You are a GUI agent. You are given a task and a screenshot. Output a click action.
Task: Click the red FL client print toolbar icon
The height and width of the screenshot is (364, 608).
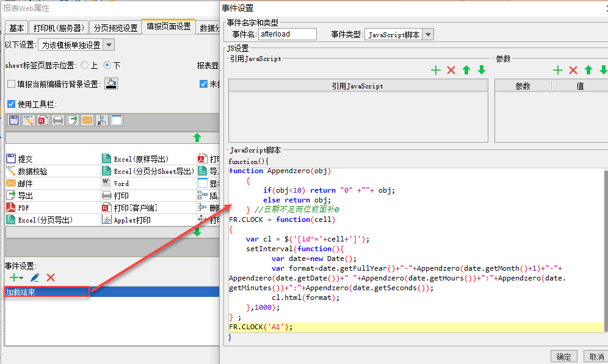click(43, 120)
